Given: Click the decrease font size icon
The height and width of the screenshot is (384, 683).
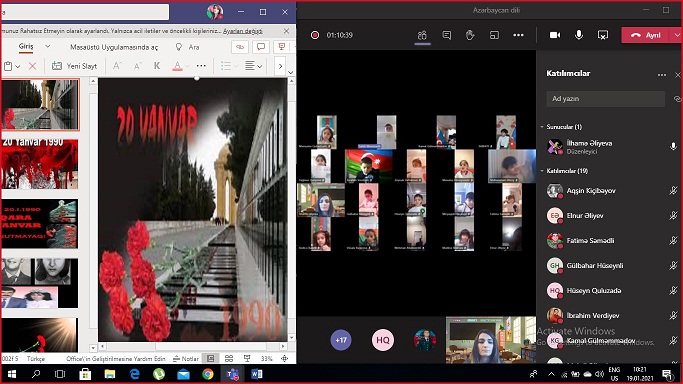Looking at the screenshot, I should point(137,66).
